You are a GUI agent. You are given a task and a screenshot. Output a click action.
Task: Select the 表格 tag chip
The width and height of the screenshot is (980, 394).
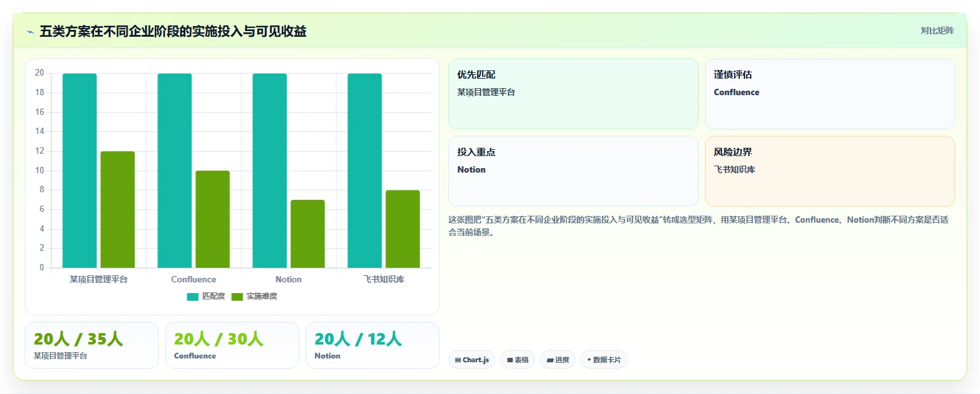[518, 360]
